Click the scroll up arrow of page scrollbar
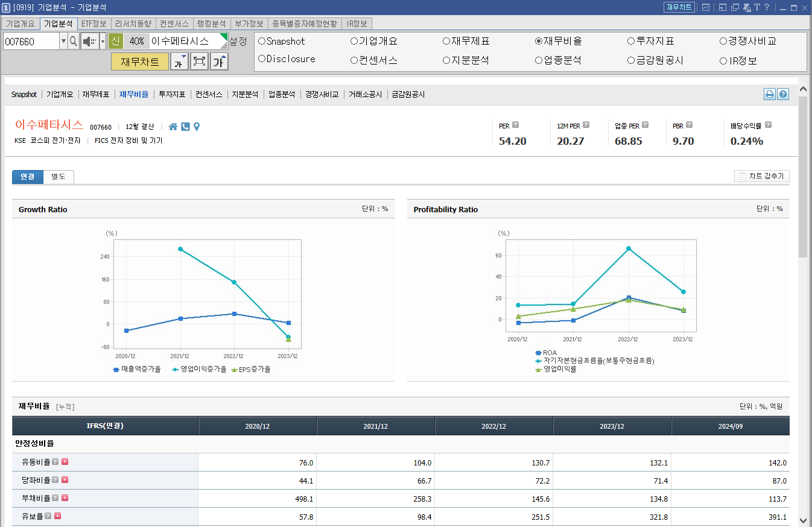This screenshot has width=812, height=527. click(x=803, y=89)
